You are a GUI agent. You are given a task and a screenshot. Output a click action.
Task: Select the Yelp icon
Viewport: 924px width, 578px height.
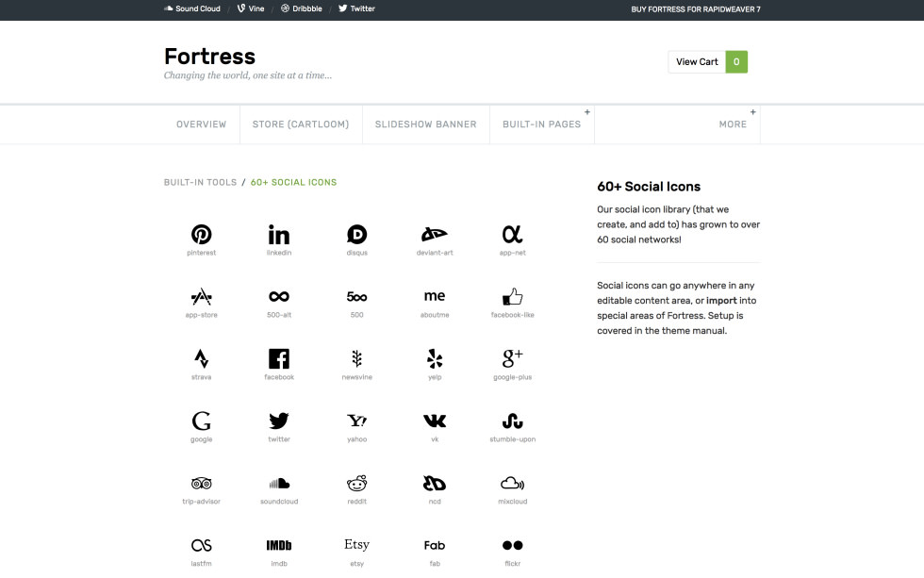point(435,358)
